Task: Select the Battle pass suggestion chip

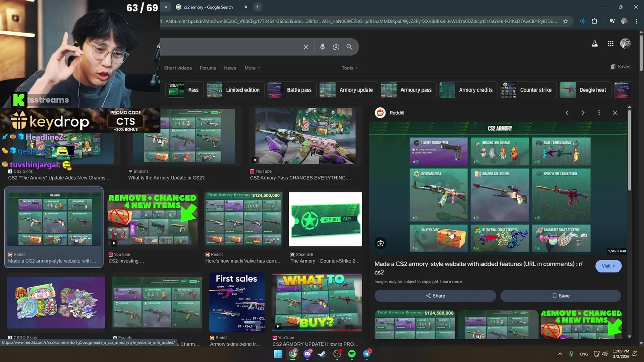Action: tap(291, 90)
